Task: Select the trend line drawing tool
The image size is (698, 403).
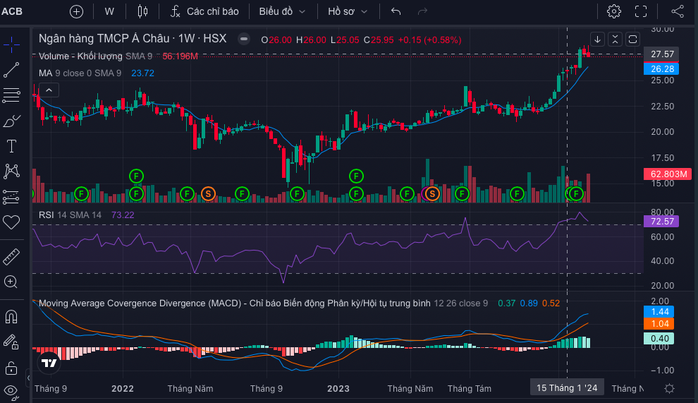Action: click(11, 70)
